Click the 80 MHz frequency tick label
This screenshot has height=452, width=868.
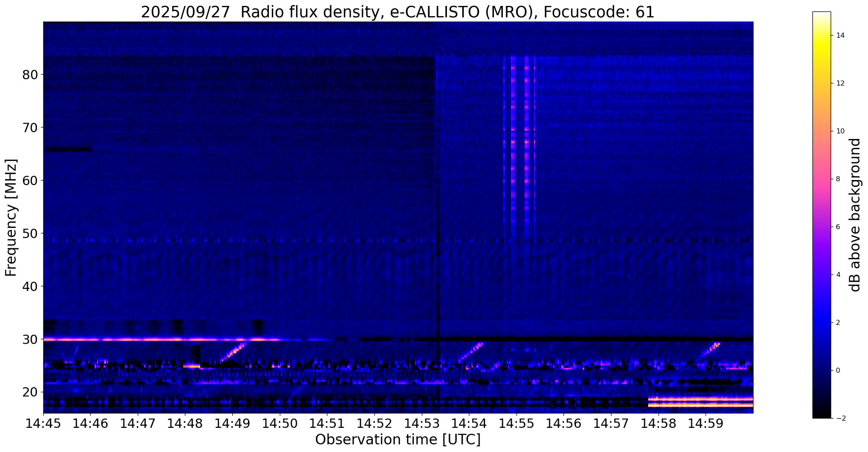(x=30, y=75)
